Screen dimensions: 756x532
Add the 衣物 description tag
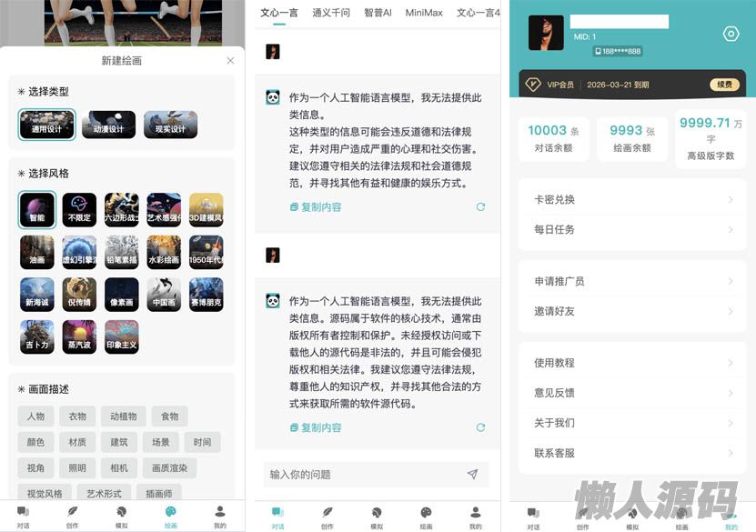pyautogui.click(x=77, y=417)
